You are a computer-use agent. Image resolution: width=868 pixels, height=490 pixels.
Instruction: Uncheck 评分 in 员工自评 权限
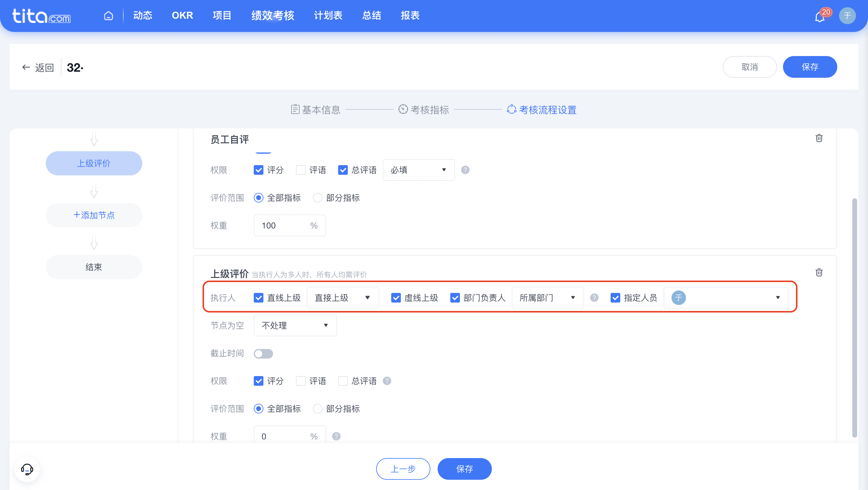click(x=259, y=170)
